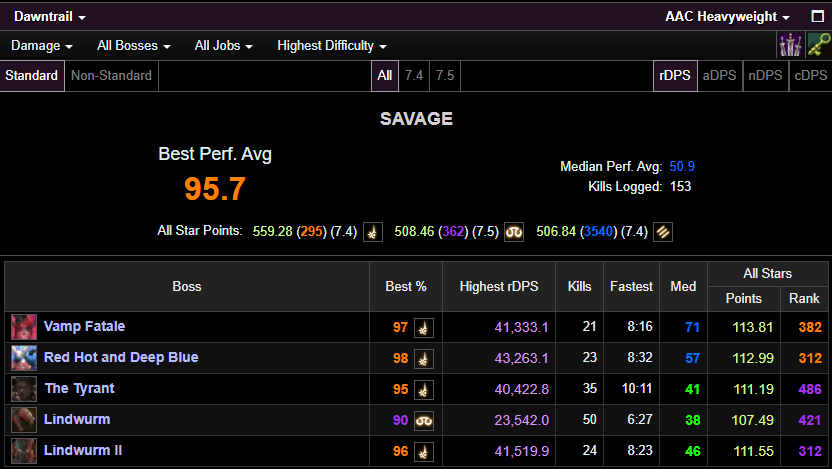Open the Highest Difficulty dropdown
The height and width of the screenshot is (469, 832).
(331, 46)
